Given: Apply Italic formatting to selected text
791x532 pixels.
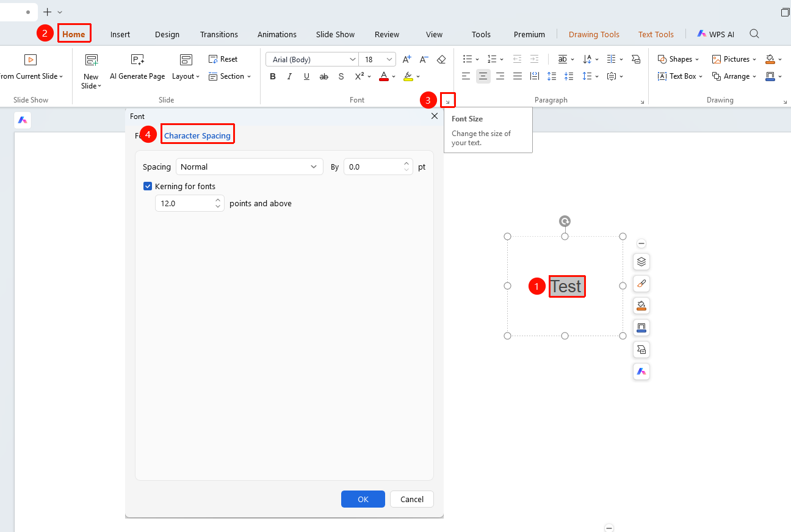Looking at the screenshot, I should 290,76.
